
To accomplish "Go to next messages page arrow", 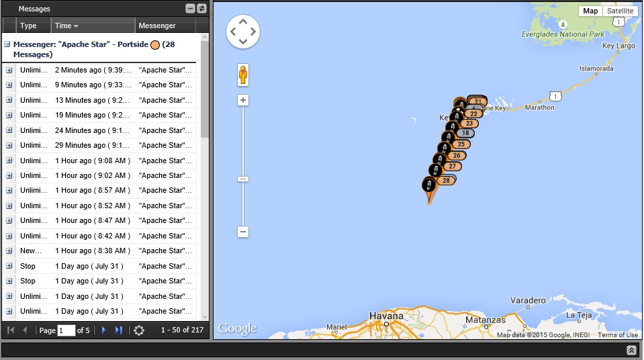I will [103, 330].
